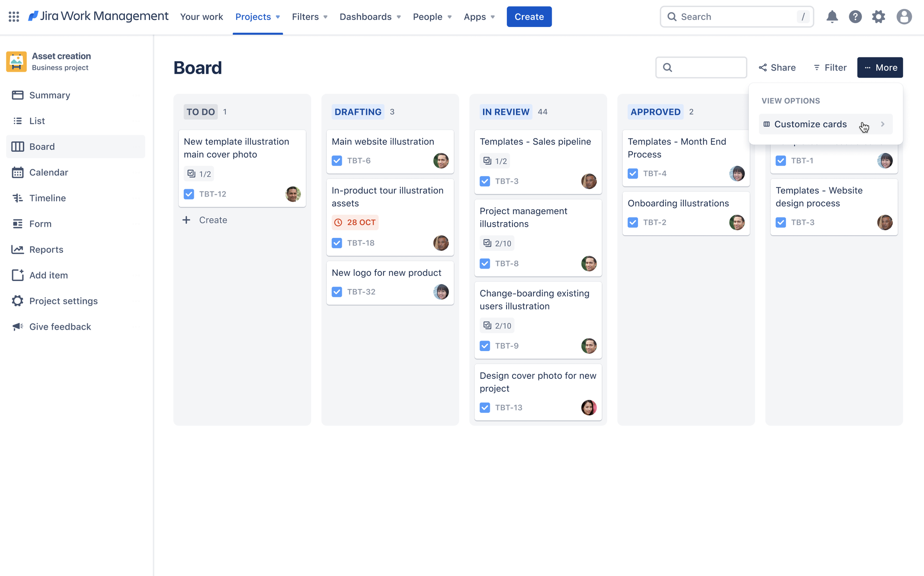This screenshot has width=924, height=576.
Task: Select Customize cards view option
Action: click(x=810, y=124)
